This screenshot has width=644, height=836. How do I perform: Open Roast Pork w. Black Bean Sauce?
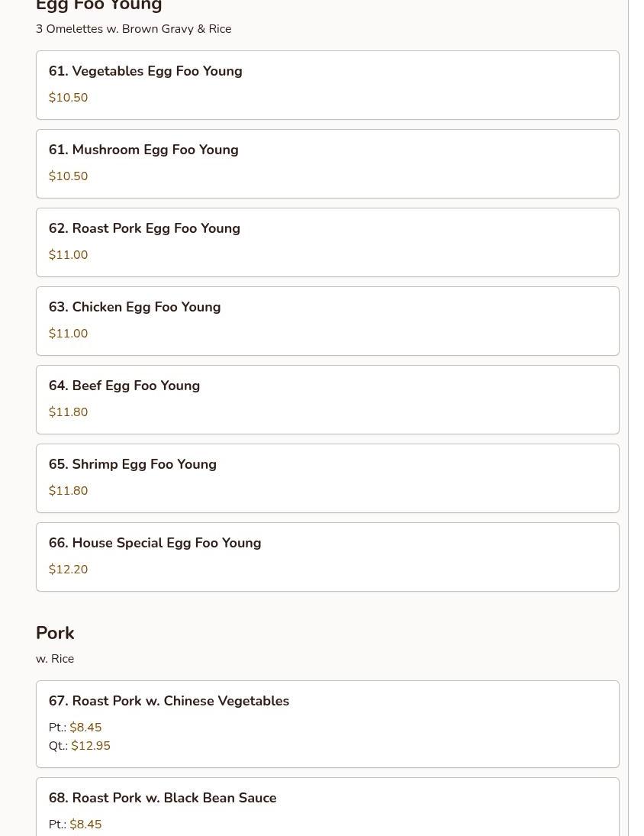click(x=327, y=806)
